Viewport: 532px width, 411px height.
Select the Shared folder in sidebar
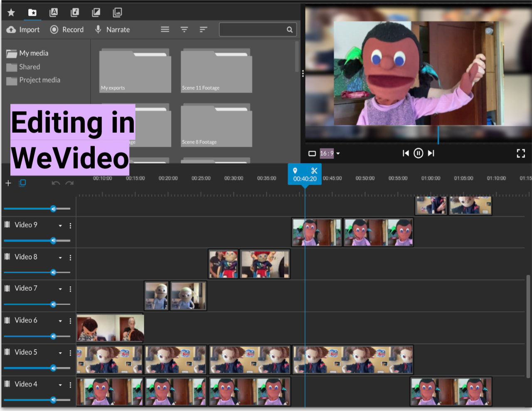click(x=30, y=67)
